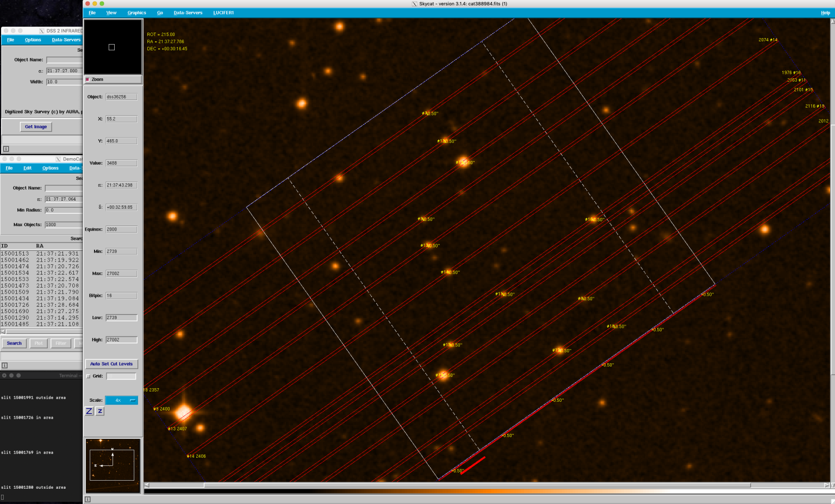Click the pan window thumbnail
The width and height of the screenshot is (835, 504).
pos(113,466)
